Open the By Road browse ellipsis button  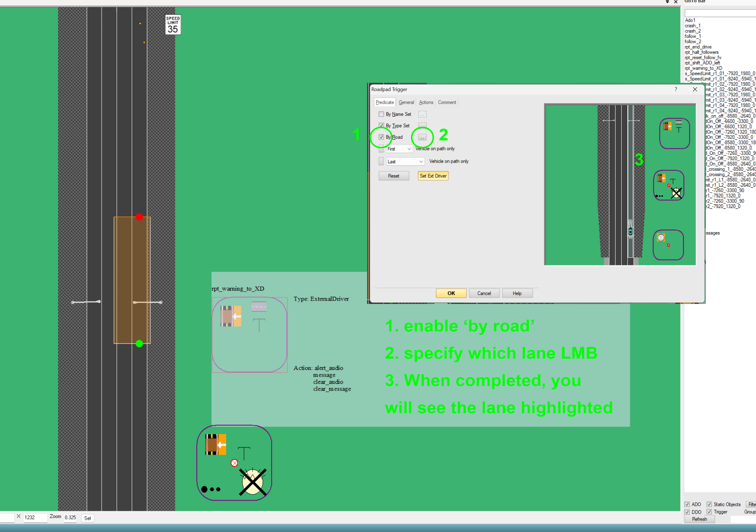pyautogui.click(x=422, y=137)
